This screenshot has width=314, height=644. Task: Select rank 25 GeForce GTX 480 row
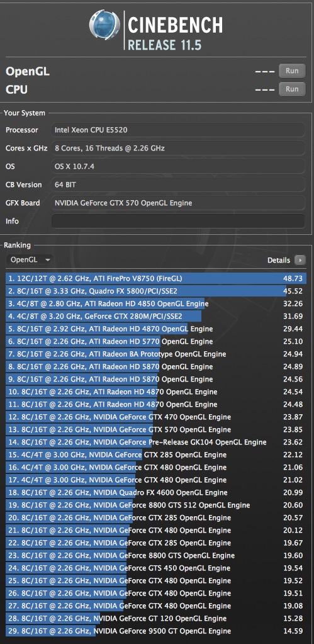tap(156, 581)
